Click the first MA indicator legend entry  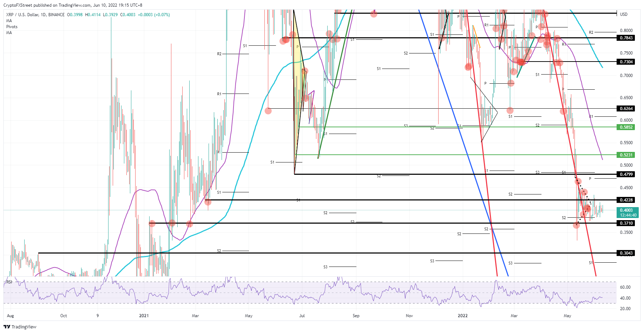point(9,21)
